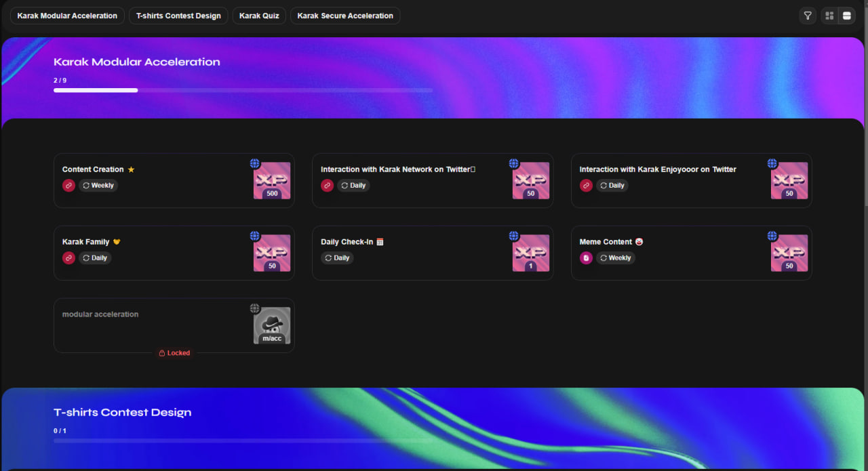Select the Karak Secure Acceleration tab
The image size is (868, 471).
point(345,16)
